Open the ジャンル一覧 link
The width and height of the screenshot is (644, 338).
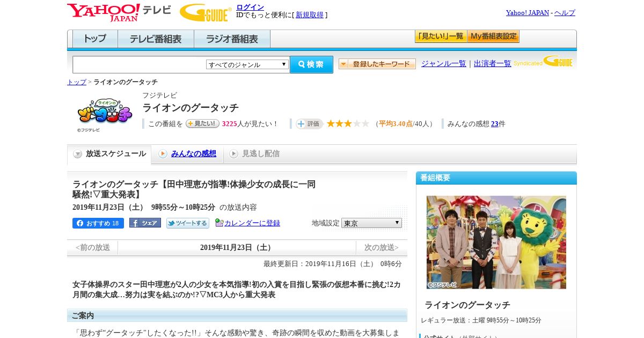tap(443, 63)
